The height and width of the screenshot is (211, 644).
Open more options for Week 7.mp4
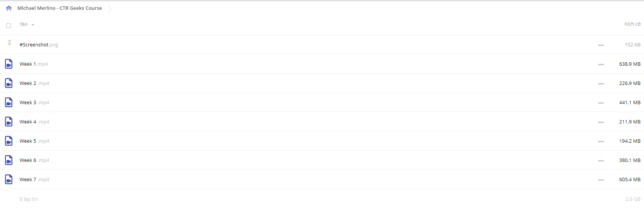601,180
